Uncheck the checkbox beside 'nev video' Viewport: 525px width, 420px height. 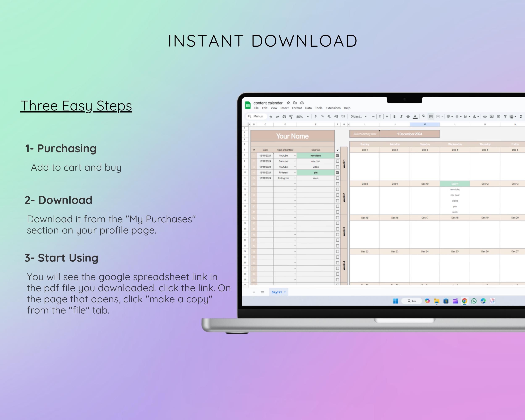tap(337, 156)
